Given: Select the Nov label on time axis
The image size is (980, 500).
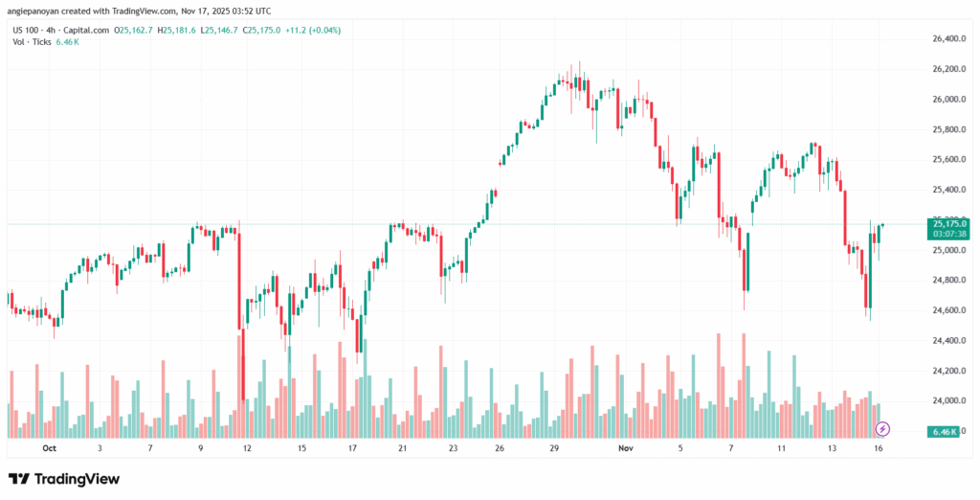Looking at the screenshot, I should [x=626, y=447].
